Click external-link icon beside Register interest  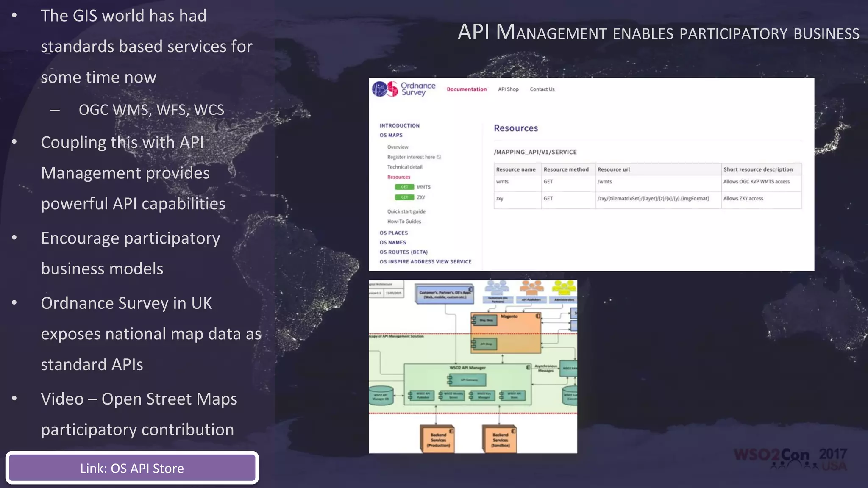coord(439,157)
